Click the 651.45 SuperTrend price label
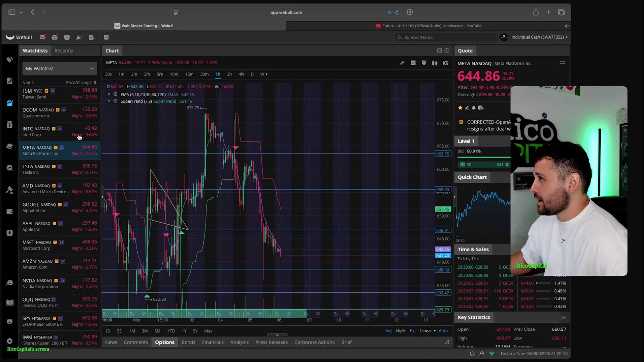644x362 pixels. point(443,209)
